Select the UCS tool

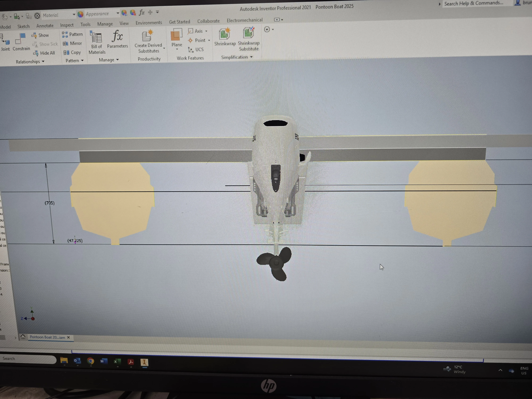(x=196, y=50)
